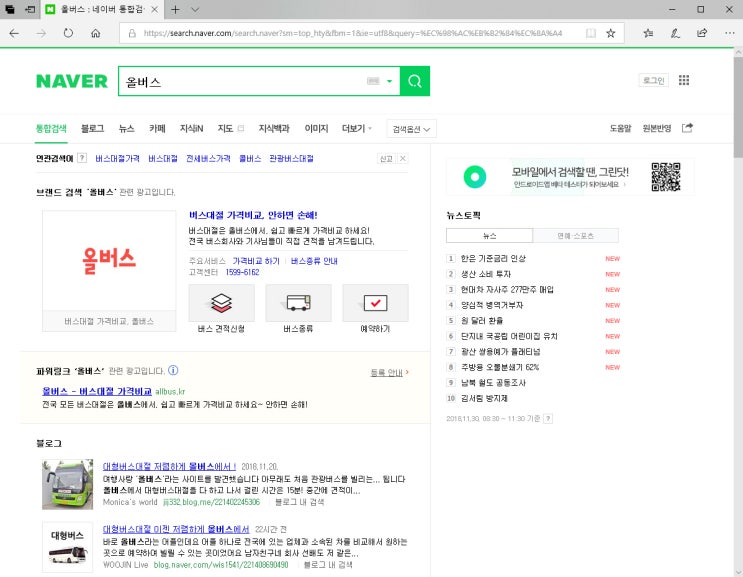The height and width of the screenshot is (577, 743).
Task: Click the browser address bar URL
Action: click(353, 33)
